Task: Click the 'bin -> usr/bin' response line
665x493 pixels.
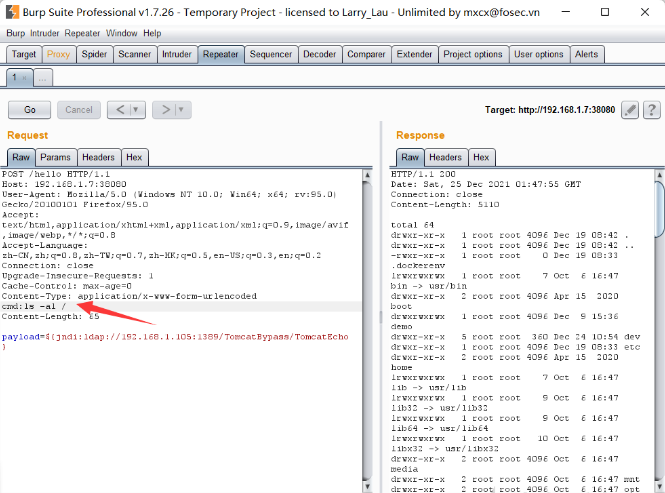Action: pos(429,286)
